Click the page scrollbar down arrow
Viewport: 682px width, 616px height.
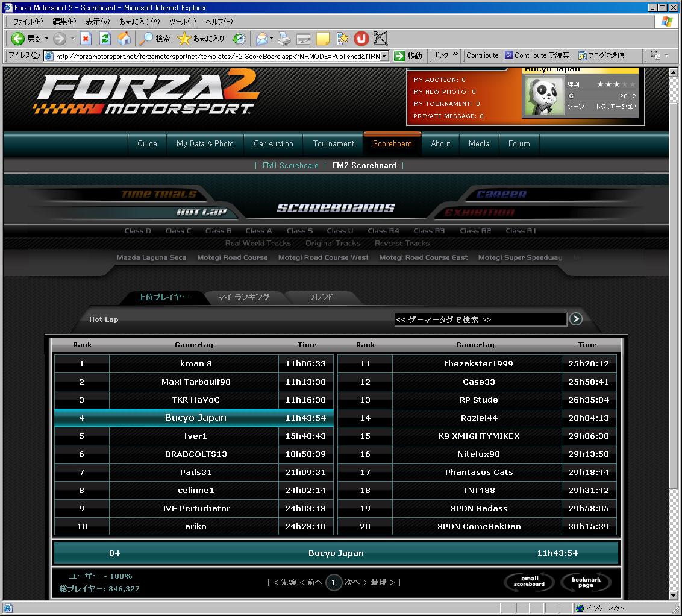click(674, 596)
